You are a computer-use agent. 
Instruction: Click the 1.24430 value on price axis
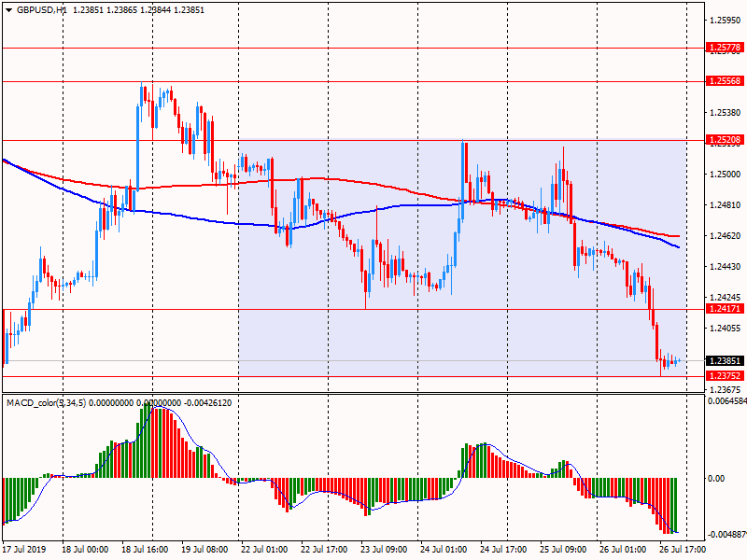click(726, 267)
